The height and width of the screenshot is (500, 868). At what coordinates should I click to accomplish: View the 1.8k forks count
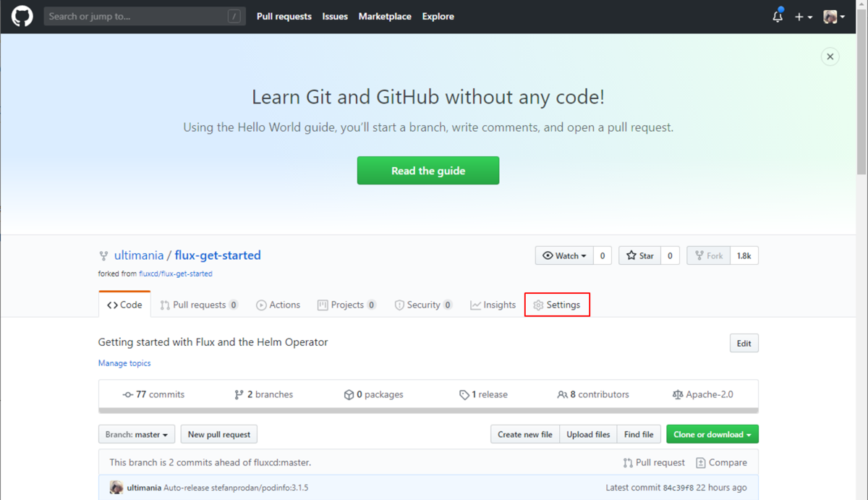click(744, 255)
